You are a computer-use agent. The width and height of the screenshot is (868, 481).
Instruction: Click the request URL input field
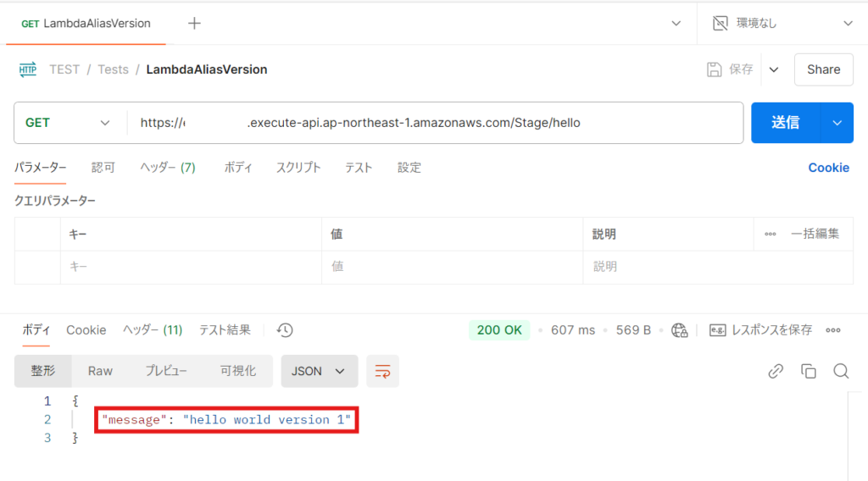[435, 123]
